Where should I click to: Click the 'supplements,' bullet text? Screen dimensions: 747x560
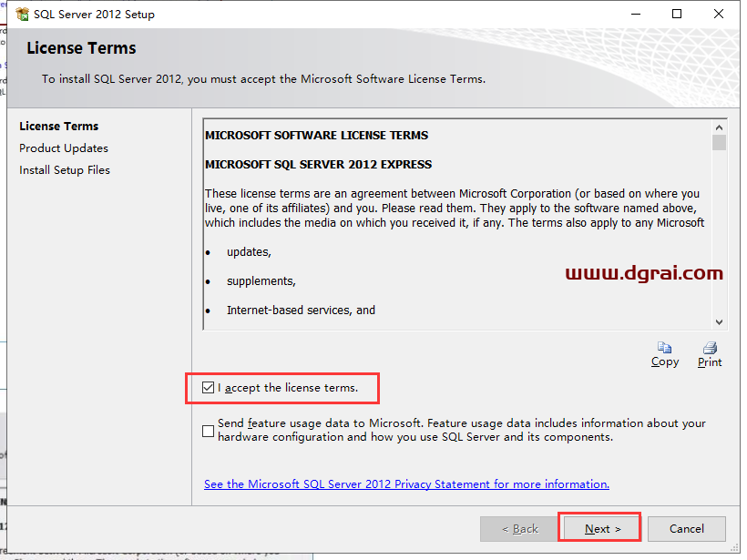[x=261, y=281]
